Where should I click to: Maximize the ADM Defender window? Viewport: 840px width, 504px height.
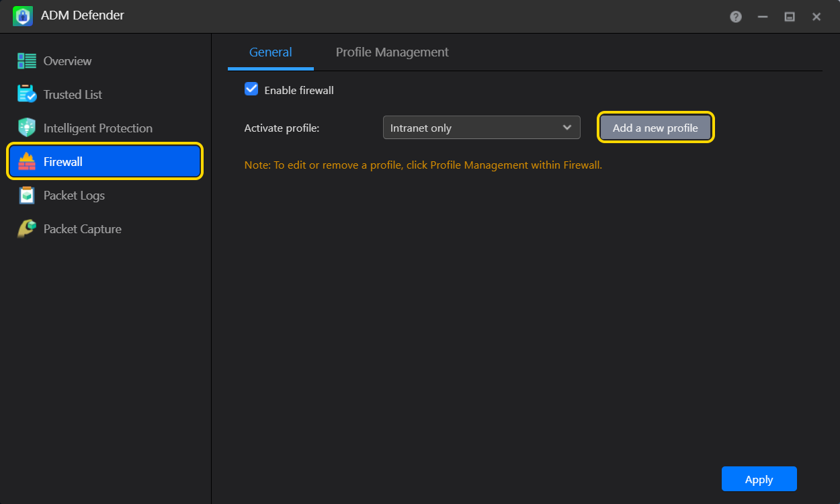[x=790, y=17]
